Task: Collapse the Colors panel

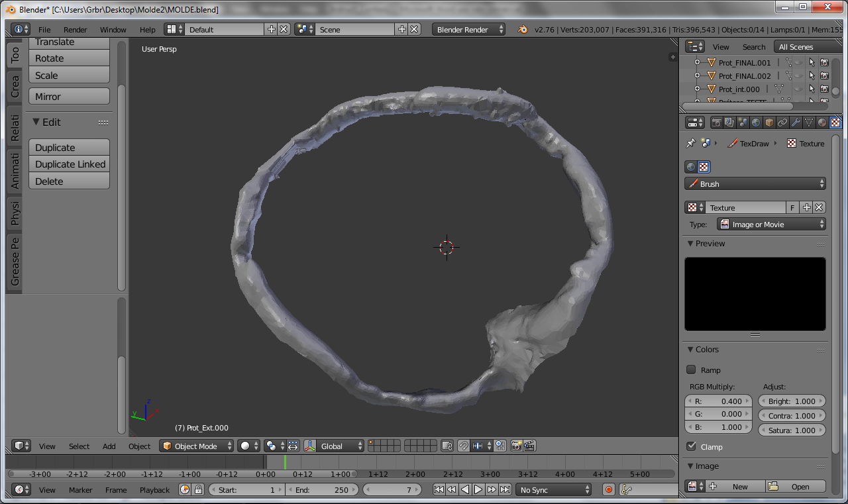Action: tap(690, 350)
